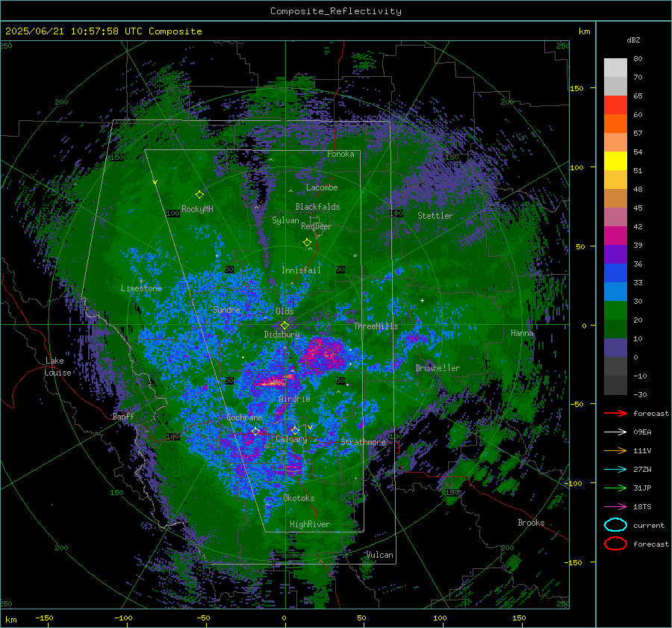672x628 pixels.
Task: Click the Hanna label on the map
Action: click(522, 333)
